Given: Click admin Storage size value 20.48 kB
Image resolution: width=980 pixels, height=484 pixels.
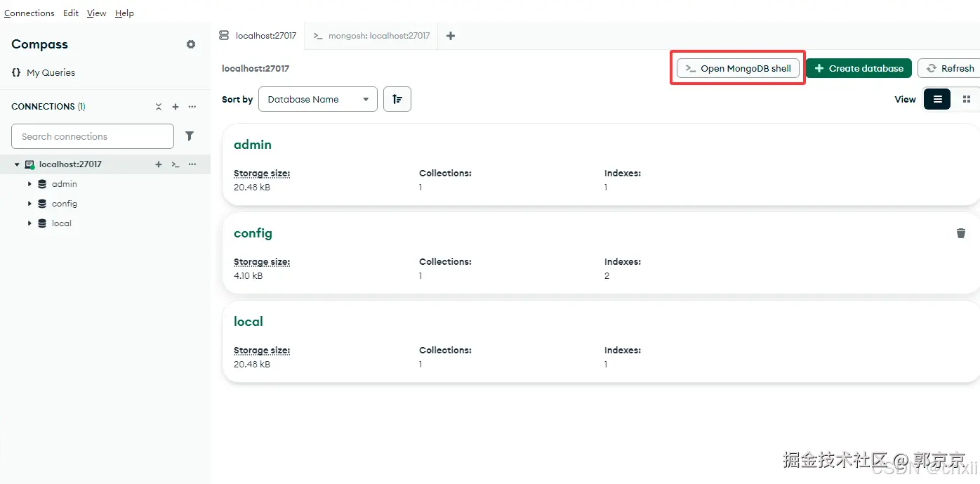Looking at the screenshot, I should [x=252, y=188].
